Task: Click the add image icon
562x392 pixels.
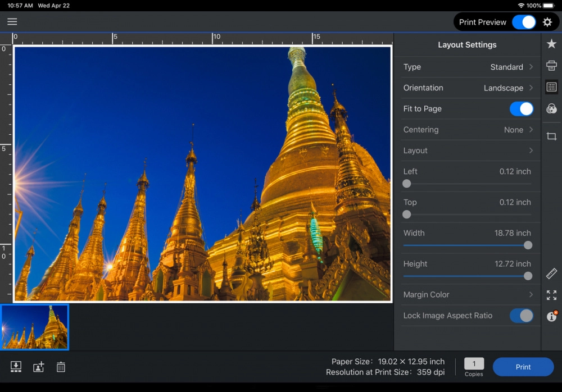Action: (38, 367)
